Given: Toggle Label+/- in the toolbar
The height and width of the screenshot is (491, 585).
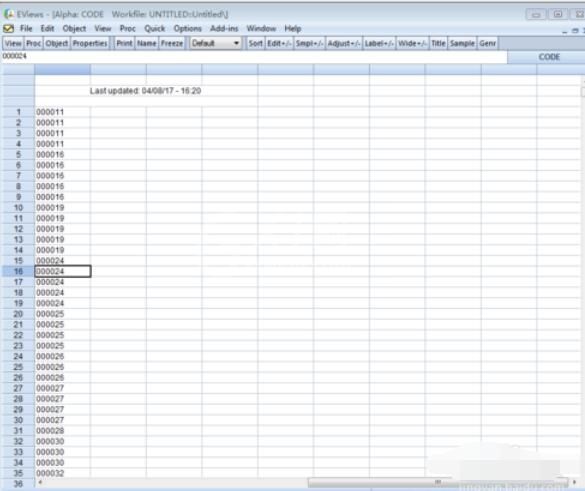Looking at the screenshot, I should 379,43.
